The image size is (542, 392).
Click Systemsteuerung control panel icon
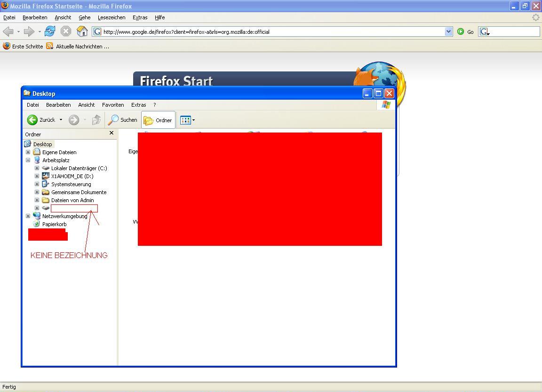46,184
